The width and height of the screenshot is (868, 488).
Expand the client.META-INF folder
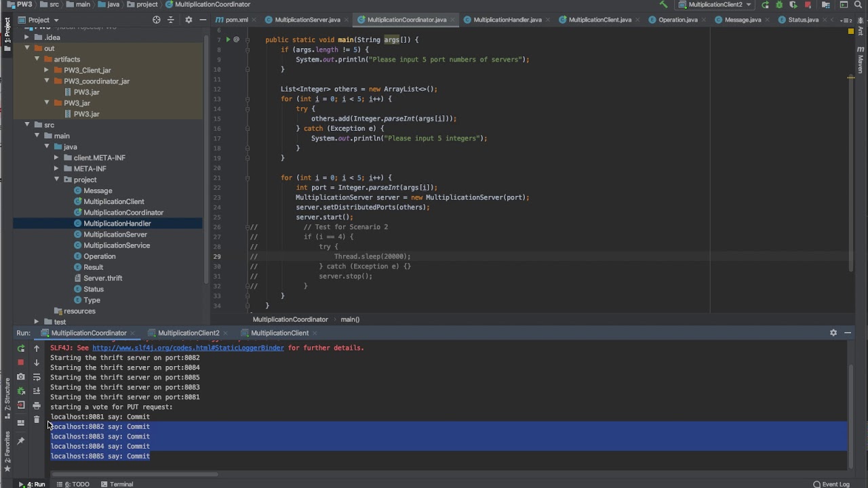(57, 157)
